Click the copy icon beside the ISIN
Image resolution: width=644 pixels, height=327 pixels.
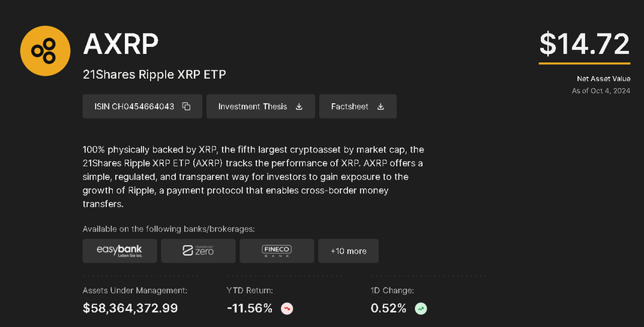pyautogui.click(x=186, y=107)
